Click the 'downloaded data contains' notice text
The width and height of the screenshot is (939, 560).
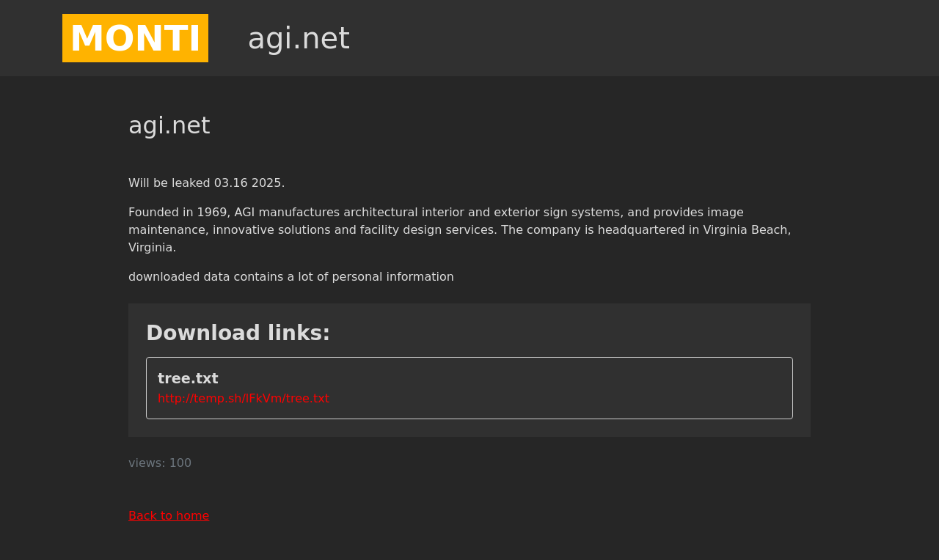(x=291, y=277)
